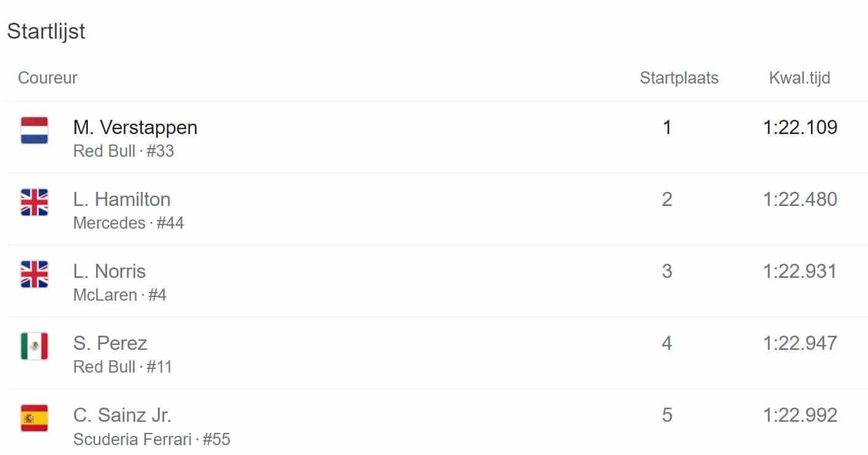Select L. Norris driver name
Image resolution: width=868 pixels, height=455 pixels.
(109, 271)
